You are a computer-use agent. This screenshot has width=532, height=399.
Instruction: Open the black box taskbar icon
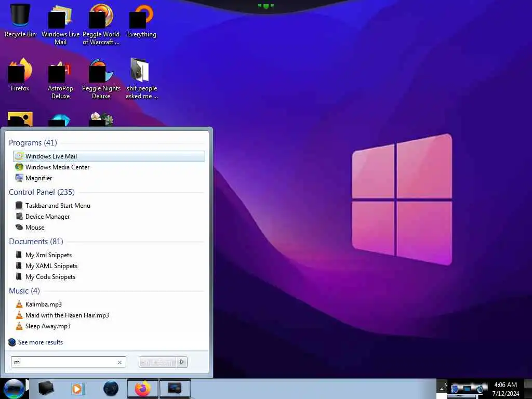tap(46, 389)
